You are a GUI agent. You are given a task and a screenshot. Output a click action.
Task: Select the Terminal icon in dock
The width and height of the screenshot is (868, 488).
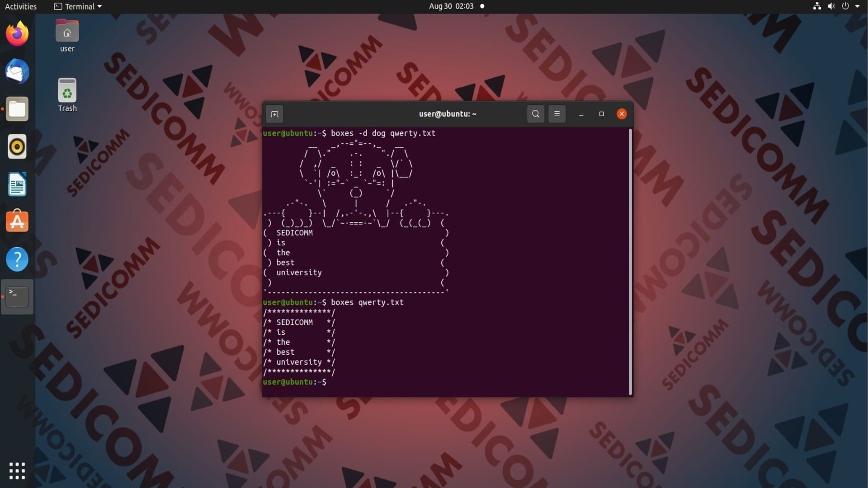tap(17, 297)
